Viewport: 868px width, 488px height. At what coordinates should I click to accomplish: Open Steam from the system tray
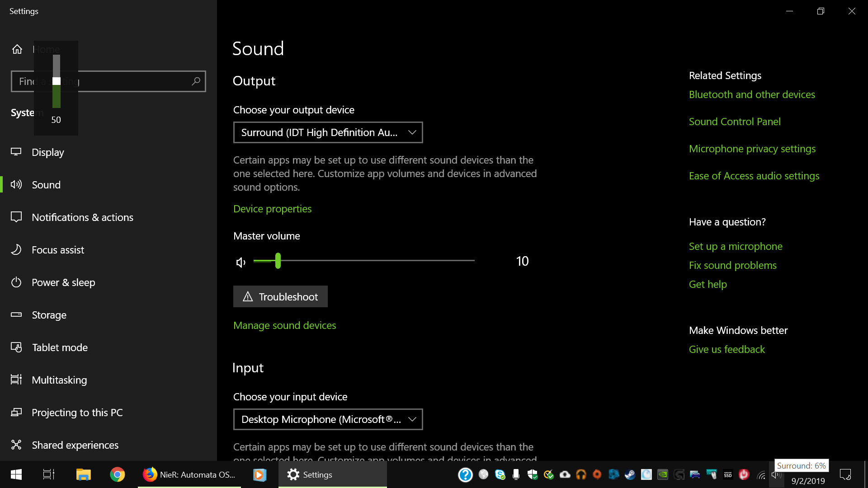coord(630,474)
